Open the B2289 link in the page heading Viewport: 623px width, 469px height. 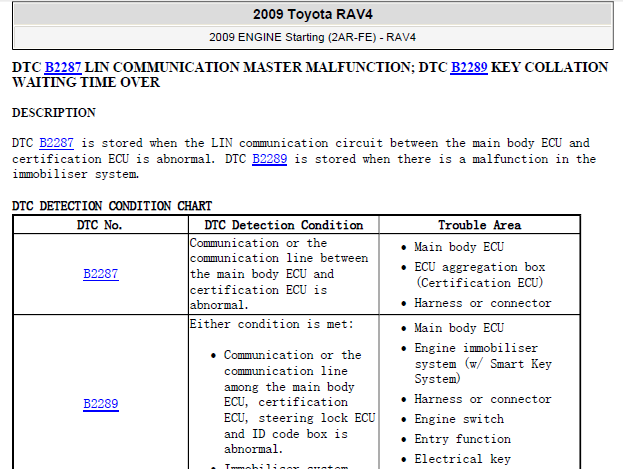click(x=469, y=67)
